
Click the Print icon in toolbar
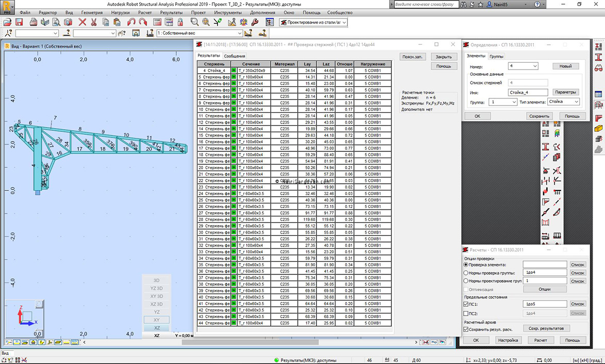[x=33, y=22]
